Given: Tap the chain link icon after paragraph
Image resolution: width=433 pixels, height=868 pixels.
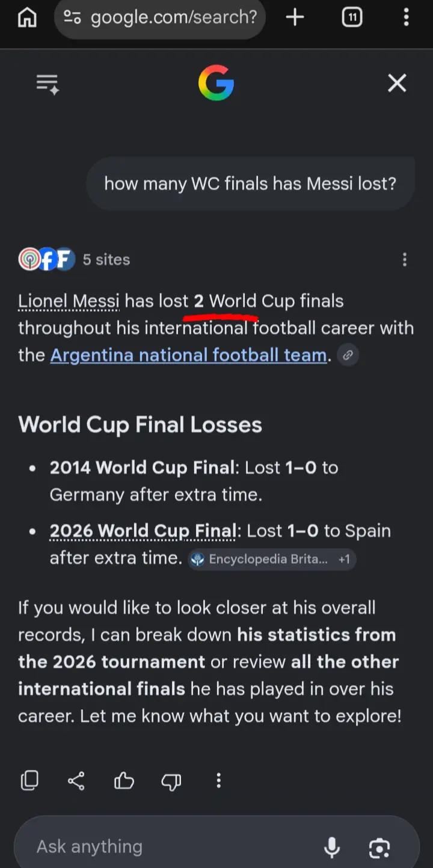Looking at the screenshot, I should (348, 355).
